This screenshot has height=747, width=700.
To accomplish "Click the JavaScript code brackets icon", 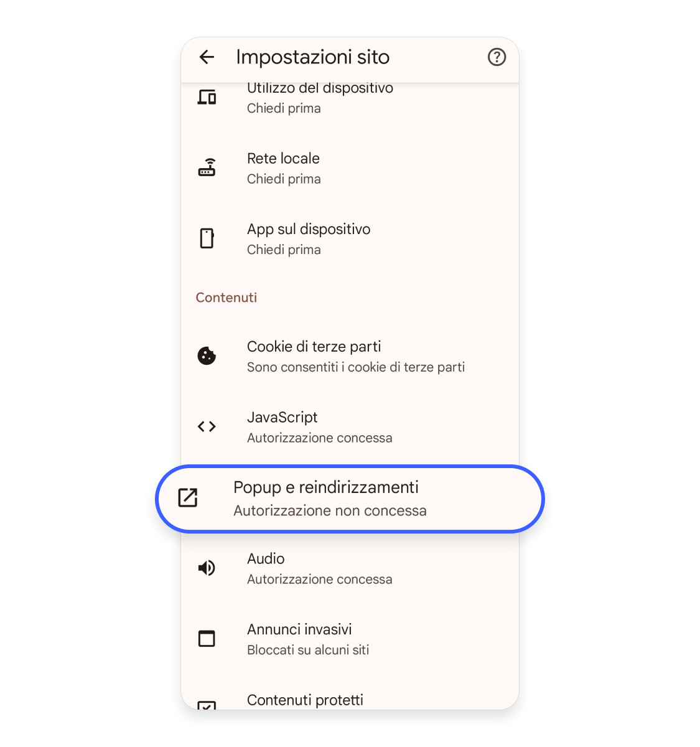I will pos(207,426).
